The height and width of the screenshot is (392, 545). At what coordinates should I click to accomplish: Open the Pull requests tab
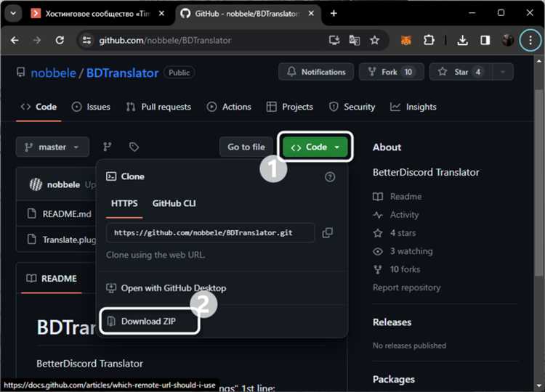click(158, 107)
